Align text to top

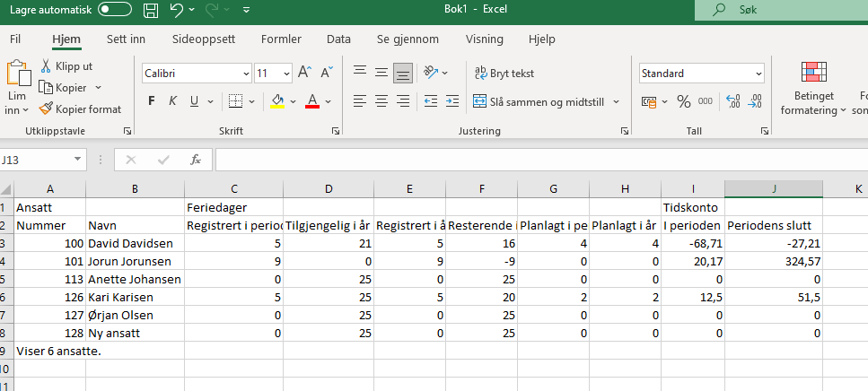pyautogui.click(x=360, y=72)
